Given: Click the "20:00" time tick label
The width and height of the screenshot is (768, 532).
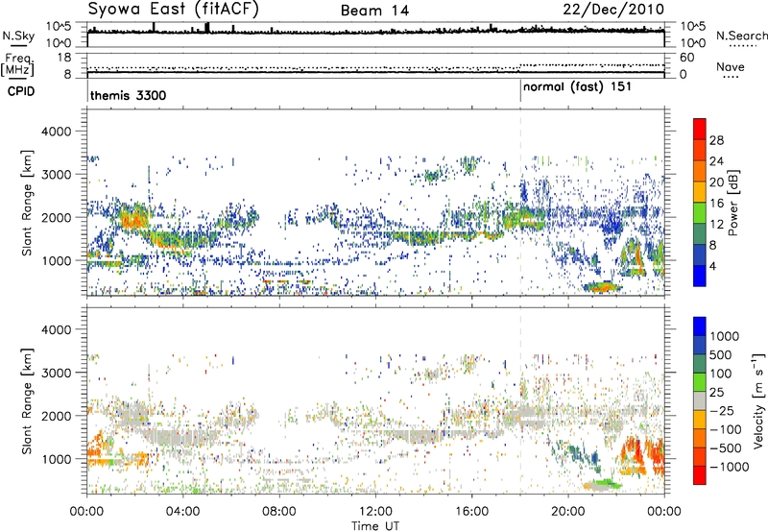Looking at the screenshot, I should [x=567, y=512].
